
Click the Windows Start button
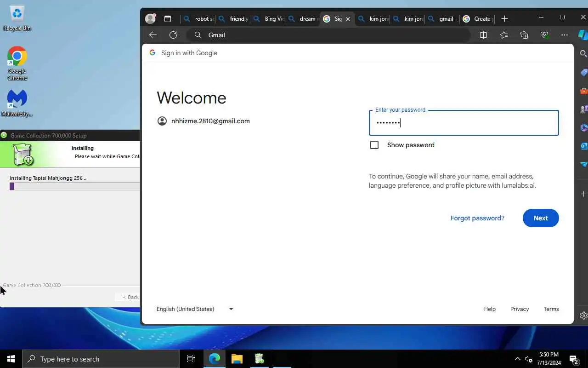[x=11, y=359]
